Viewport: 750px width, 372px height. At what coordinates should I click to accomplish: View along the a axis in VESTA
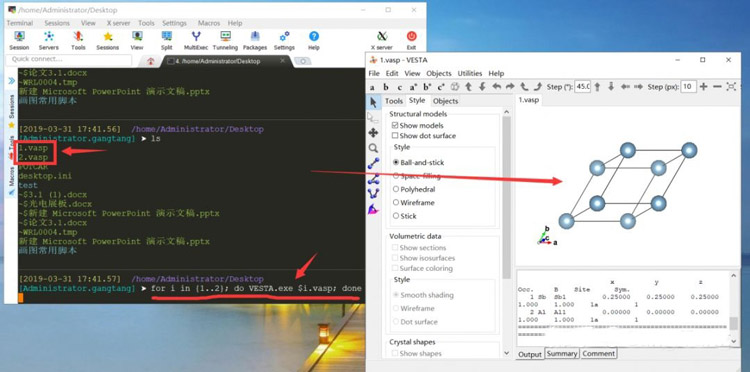[x=372, y=87]
